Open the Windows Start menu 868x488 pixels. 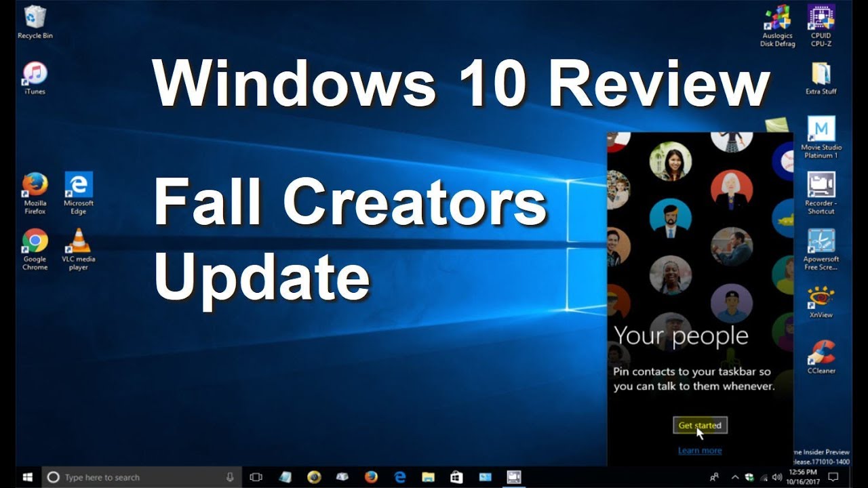pyautogui.click(x=28, y=477)
